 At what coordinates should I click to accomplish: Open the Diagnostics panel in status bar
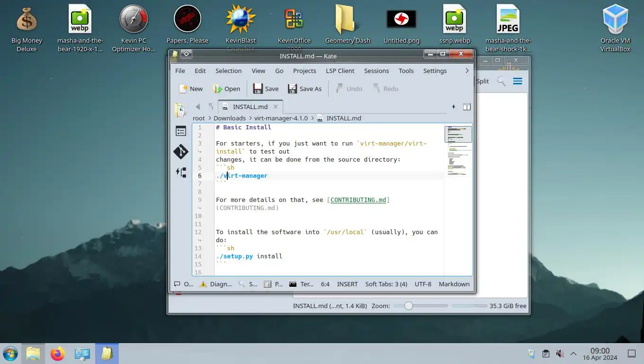[216, 284]
